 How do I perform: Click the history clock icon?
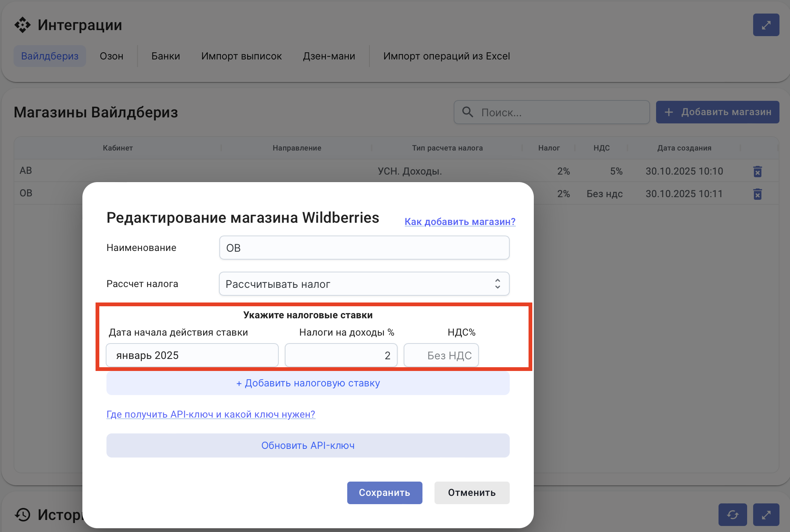[x=23, y=514]
